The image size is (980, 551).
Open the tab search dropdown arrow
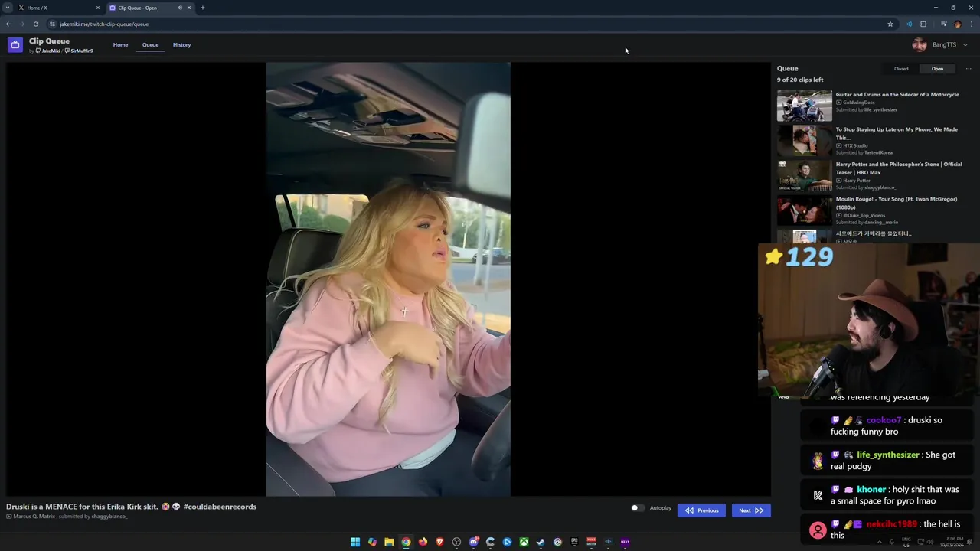click(x=8, y=8)
